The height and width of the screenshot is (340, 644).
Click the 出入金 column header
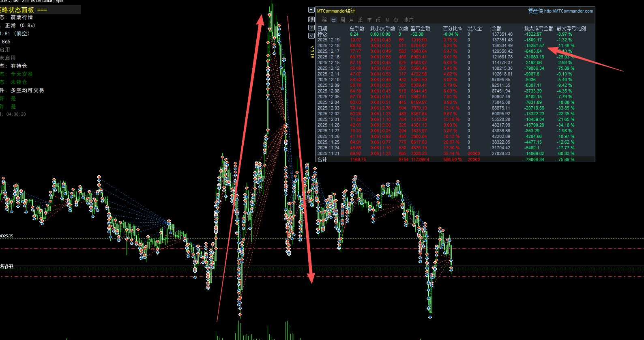click(474, 28)
